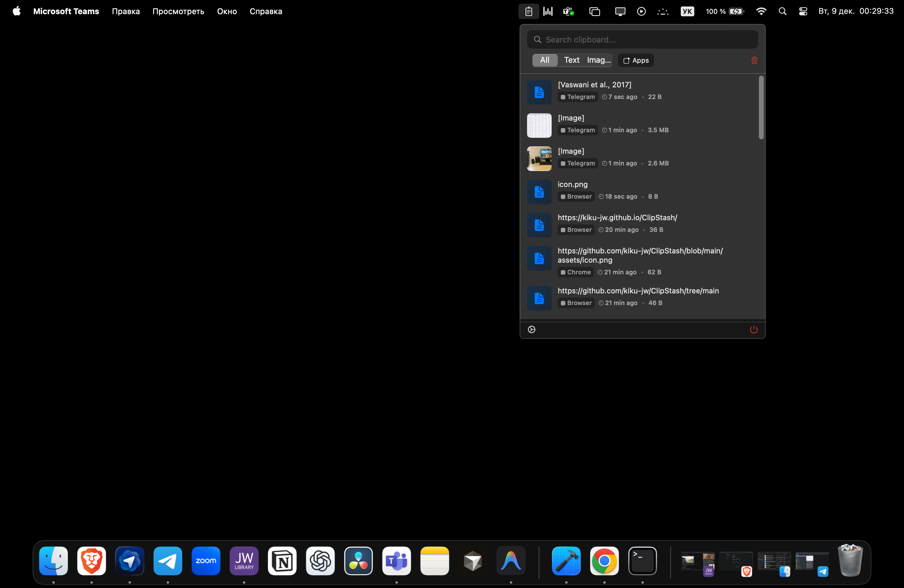Open Telegram from the Dock

[168, 561]
